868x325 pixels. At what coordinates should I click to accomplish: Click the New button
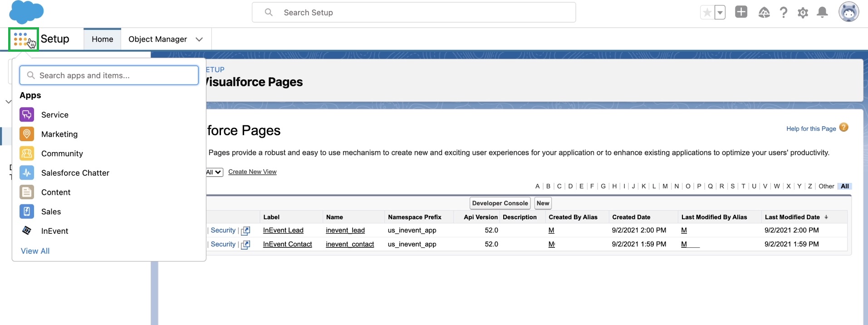click(x=543, y=203)
